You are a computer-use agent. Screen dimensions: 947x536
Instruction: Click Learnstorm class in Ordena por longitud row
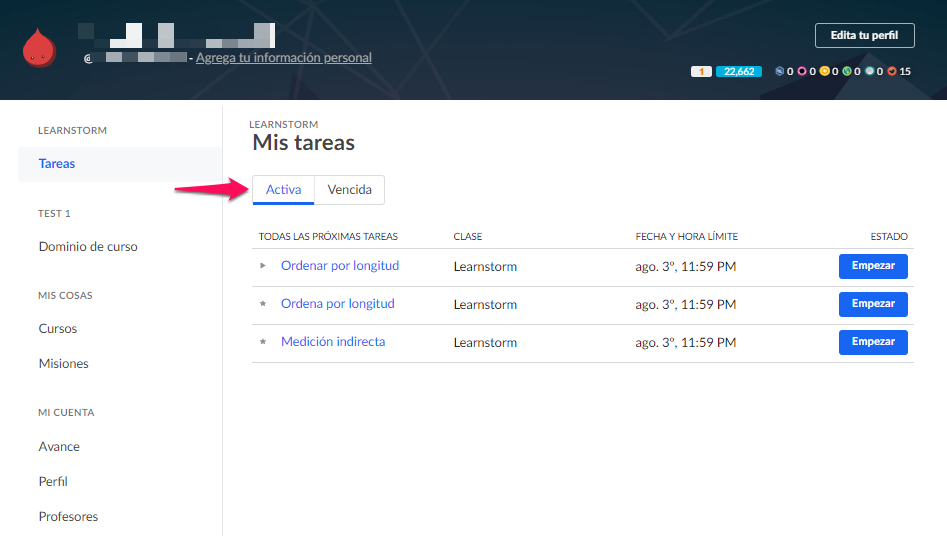[x=485, y=305]
